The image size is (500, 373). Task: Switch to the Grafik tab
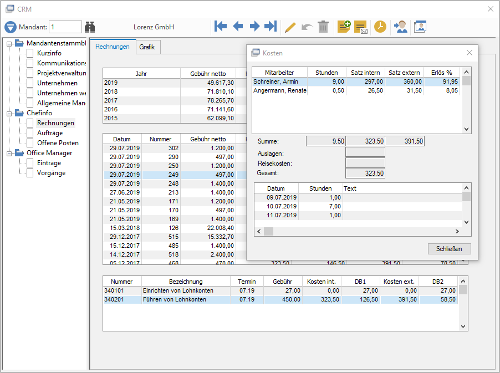tap(147, 47)
